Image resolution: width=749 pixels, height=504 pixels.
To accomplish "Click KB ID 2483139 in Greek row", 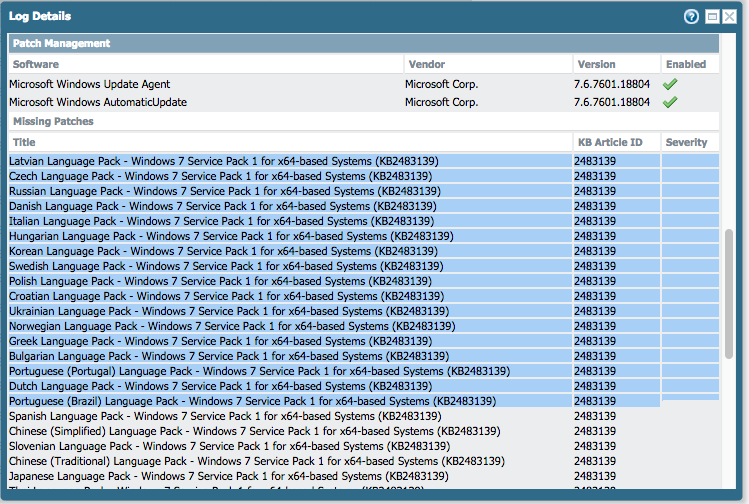I will pyautogui.click(x=595, y=341).
